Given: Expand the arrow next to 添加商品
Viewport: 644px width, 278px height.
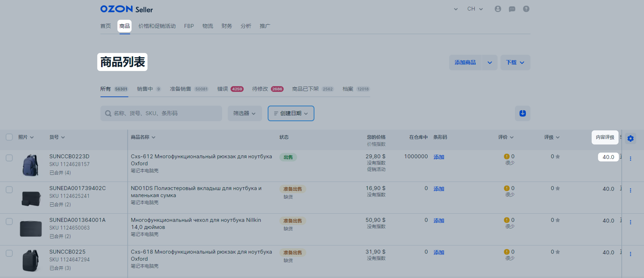Looking at the screenshot, I should click(x=490, y=62).
